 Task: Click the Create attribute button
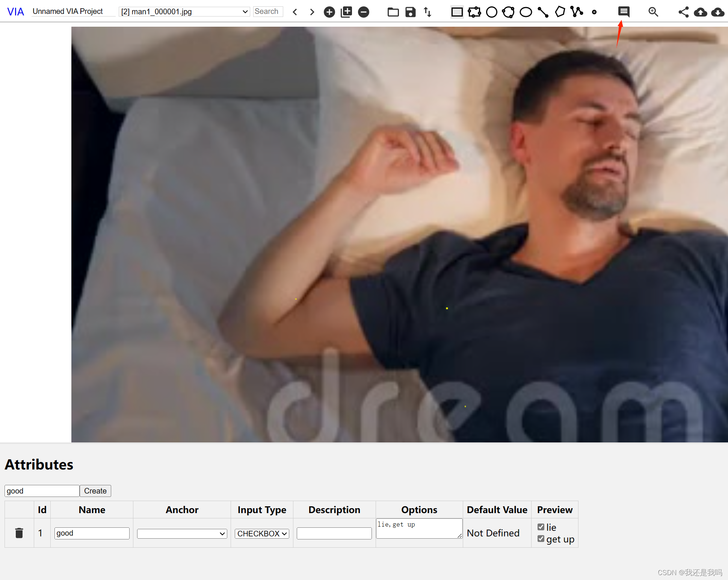tap(95, 491)
